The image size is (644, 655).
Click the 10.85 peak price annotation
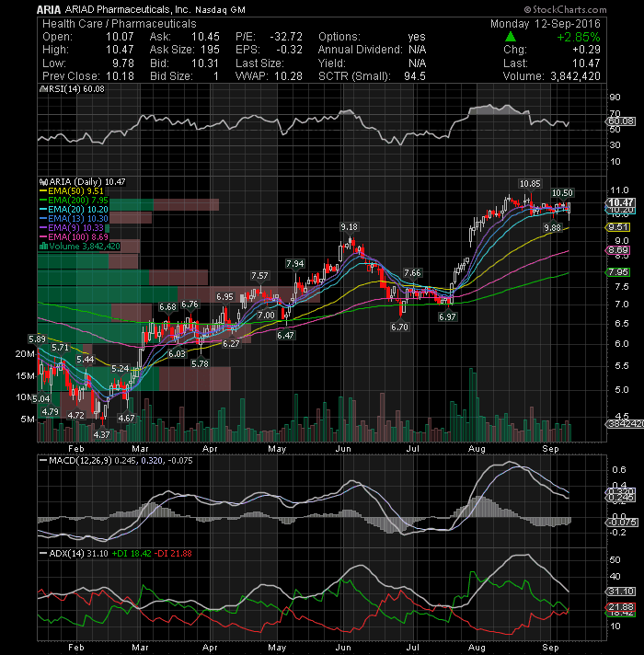click(530, 183)
